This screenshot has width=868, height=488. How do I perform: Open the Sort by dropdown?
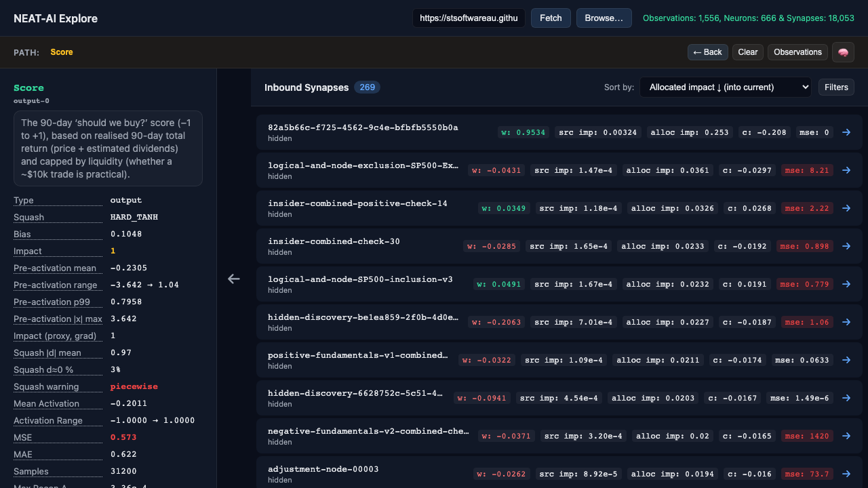coord(726,87)
